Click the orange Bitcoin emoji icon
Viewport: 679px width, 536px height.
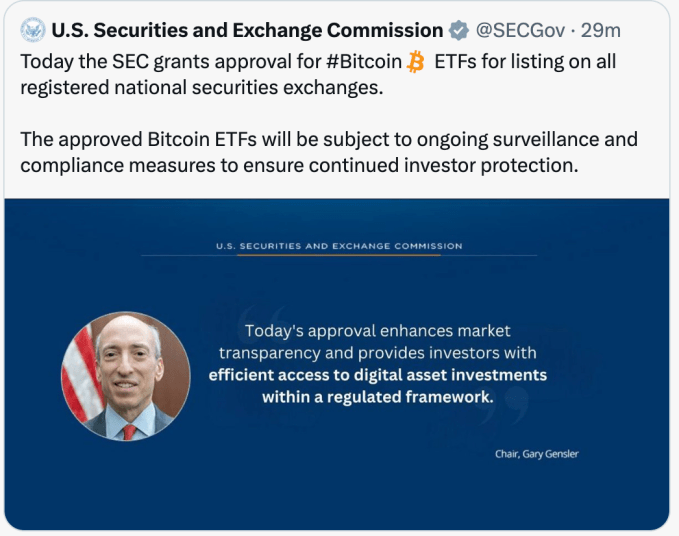417,63
